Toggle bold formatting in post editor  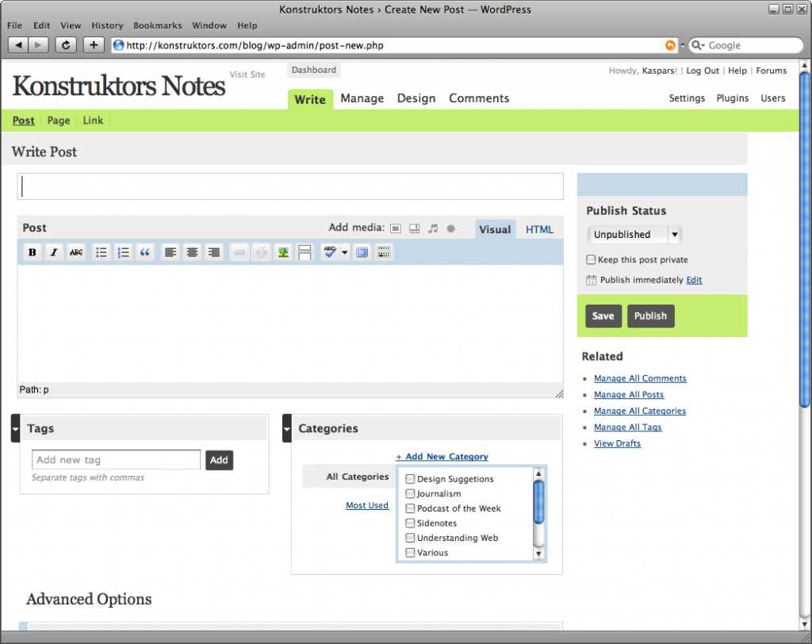[x=33, y=252]
